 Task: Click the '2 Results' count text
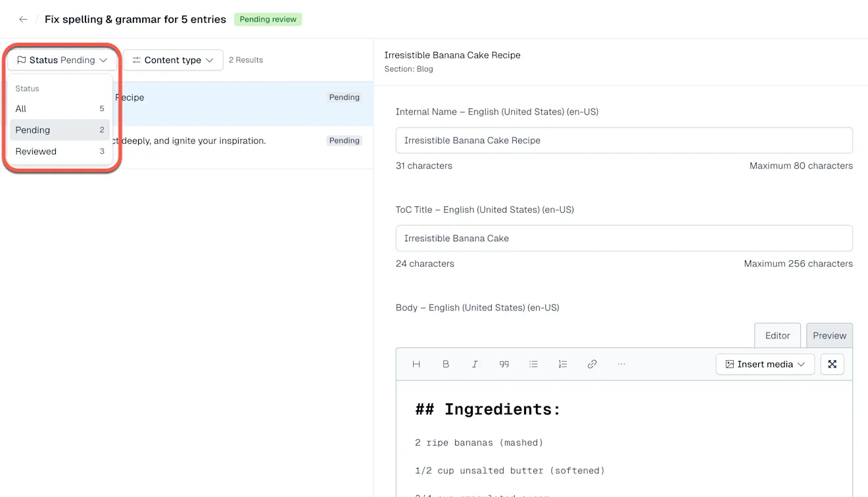(246, 60)
